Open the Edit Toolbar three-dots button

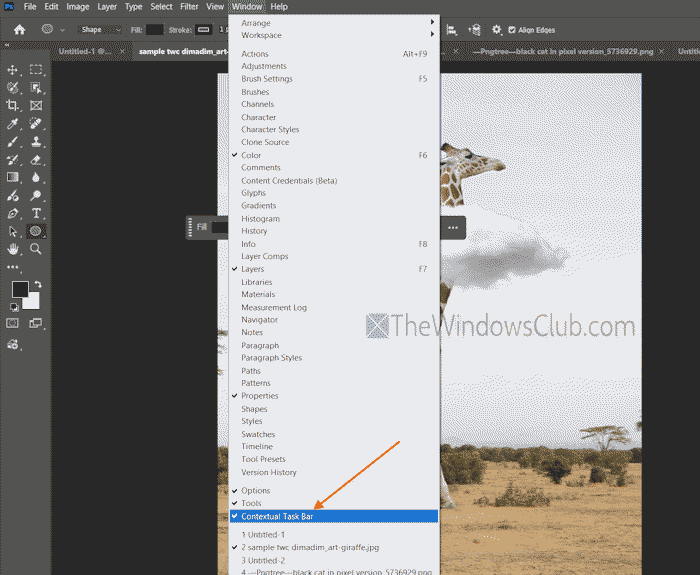tap(12, 267)
